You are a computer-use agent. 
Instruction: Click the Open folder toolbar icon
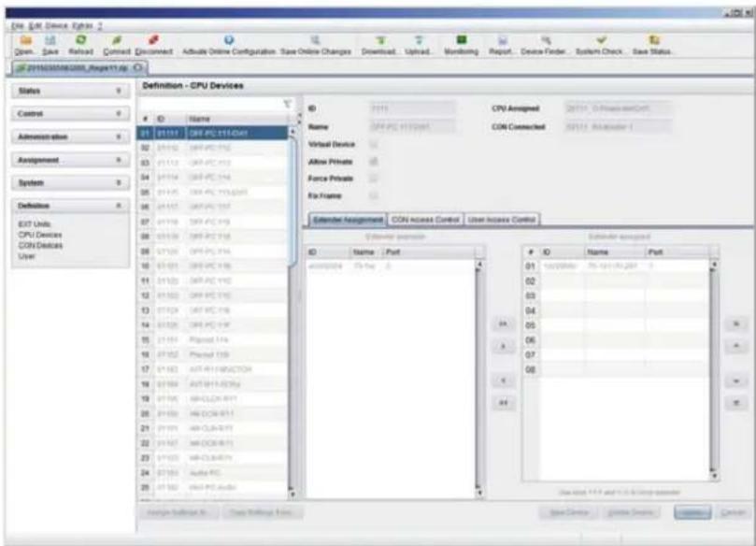[x=25, y=40]
